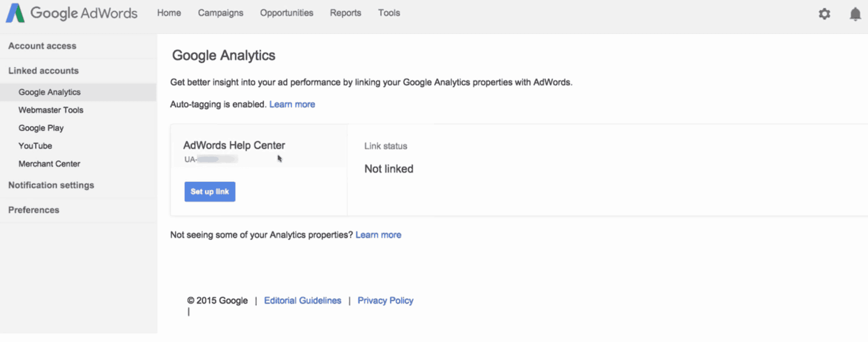The width and height of the screenshot is (868, 342).
Task: Open the notifications bell icon
Action: (855, 14)
